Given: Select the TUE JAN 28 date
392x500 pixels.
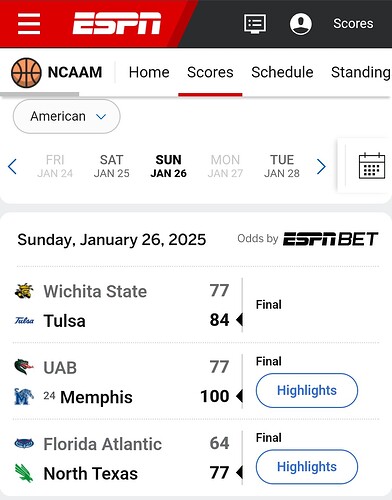Looking at the screenshot, I should pyautogui.click(x=282, y=166).
